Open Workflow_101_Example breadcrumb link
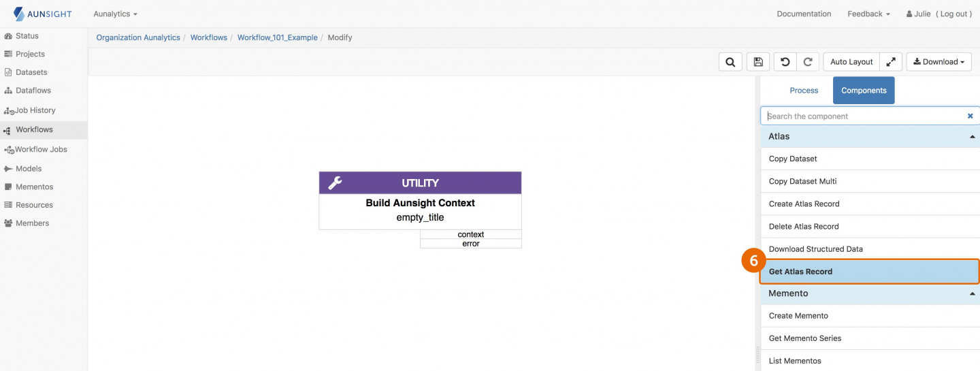This screenshot has width=980, height=371. [x=278, y=37]
